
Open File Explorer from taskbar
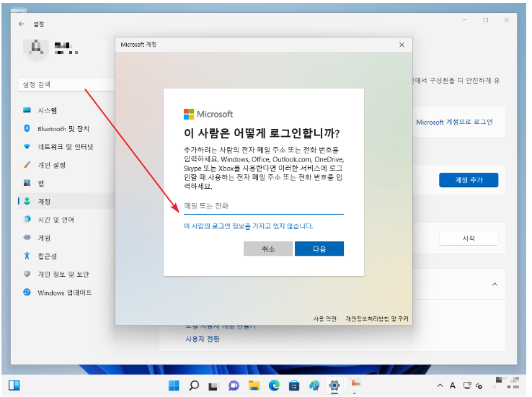254,385
